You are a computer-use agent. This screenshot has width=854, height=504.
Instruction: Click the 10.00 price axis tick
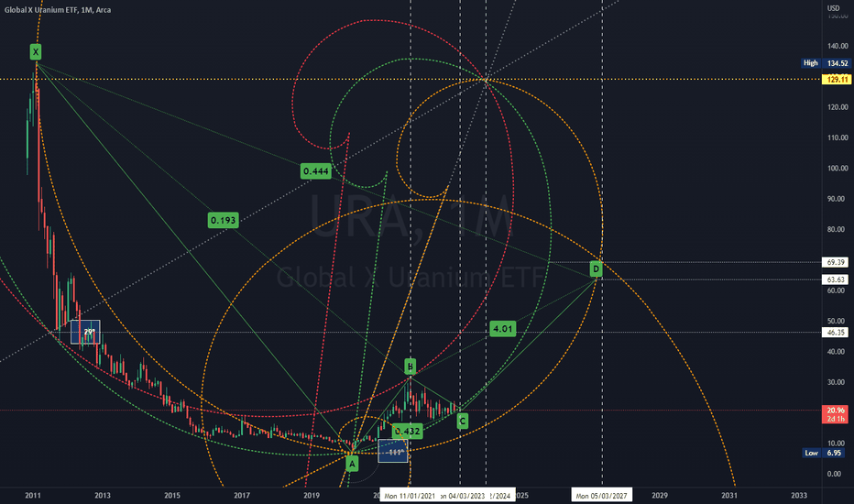pyautogui.click(x=838, y=444)
